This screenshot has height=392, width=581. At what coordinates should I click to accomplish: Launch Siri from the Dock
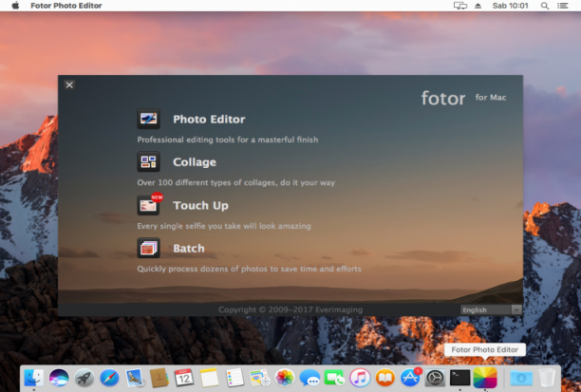[59, 378]
